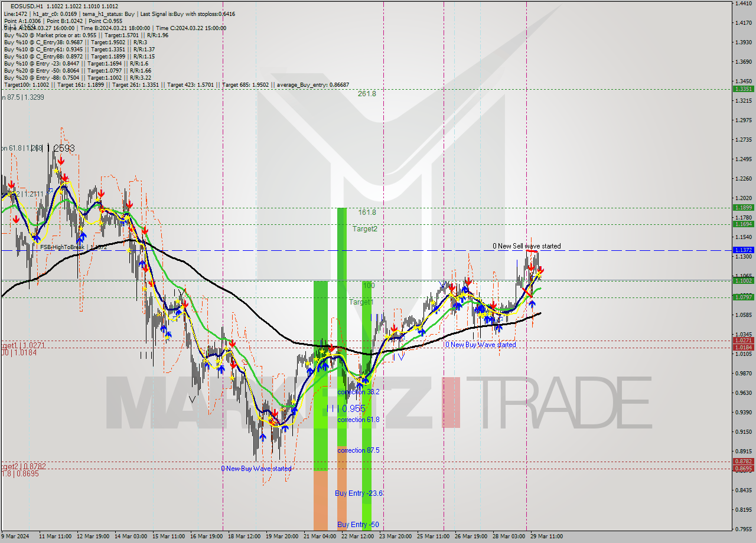Click the 'get1 | 1.0271' level label
The height and width of the screenshot is (543, 756).
coord(22,345)
